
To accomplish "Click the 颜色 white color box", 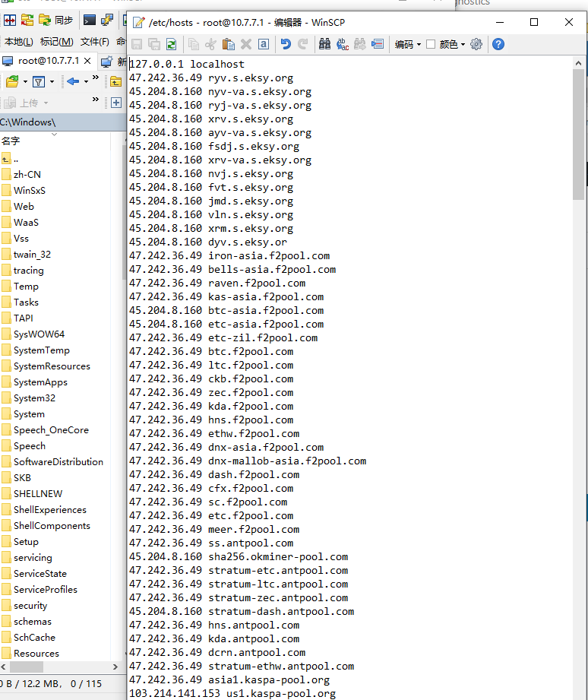I will [x=431, y=44].
